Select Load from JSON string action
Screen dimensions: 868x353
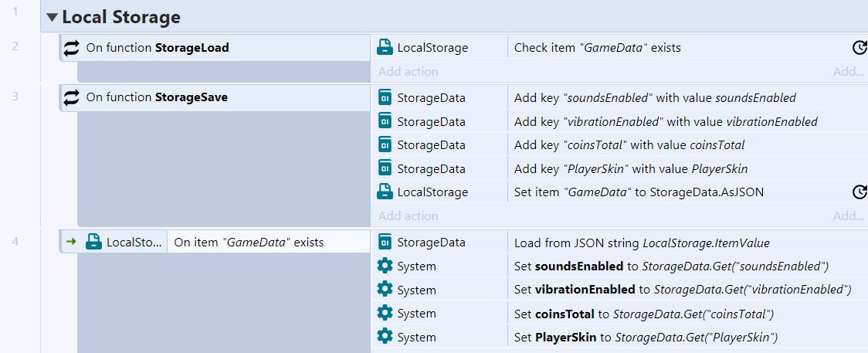click(x=642, y=243)
